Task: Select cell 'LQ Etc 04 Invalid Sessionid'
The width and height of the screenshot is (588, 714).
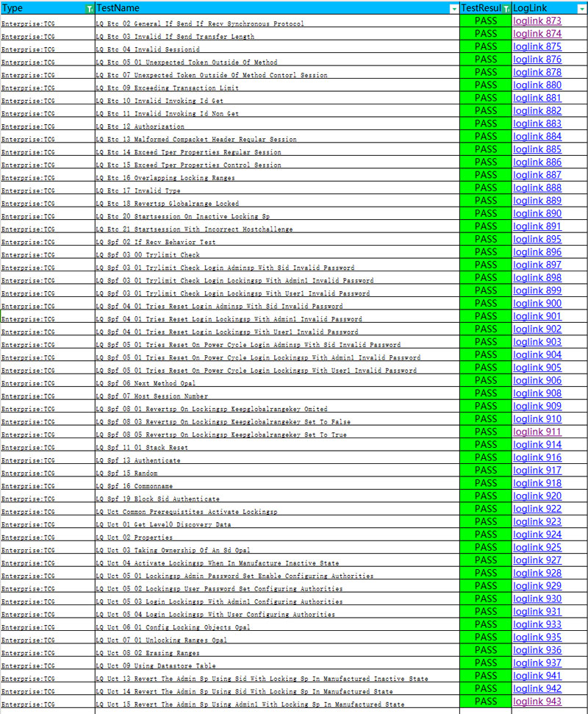Action: pyautogui.click(x=277, y=47)
